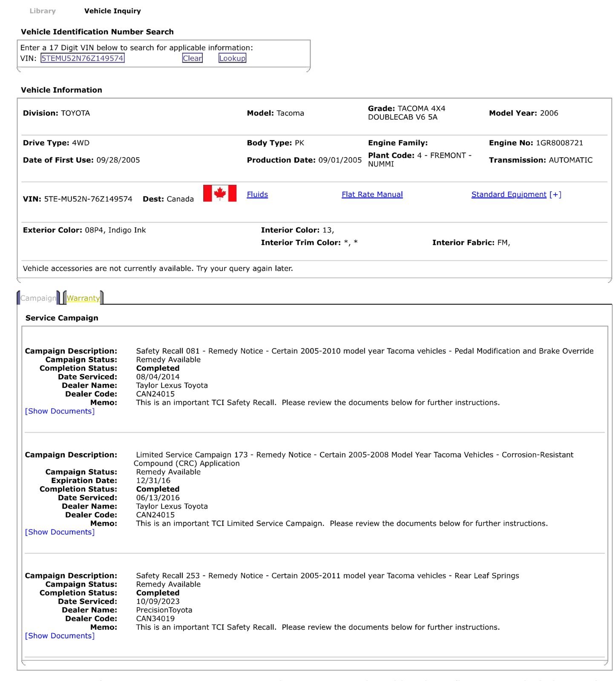
Task: Switch to the Campaign tab
Action: [x=38, y=298]
